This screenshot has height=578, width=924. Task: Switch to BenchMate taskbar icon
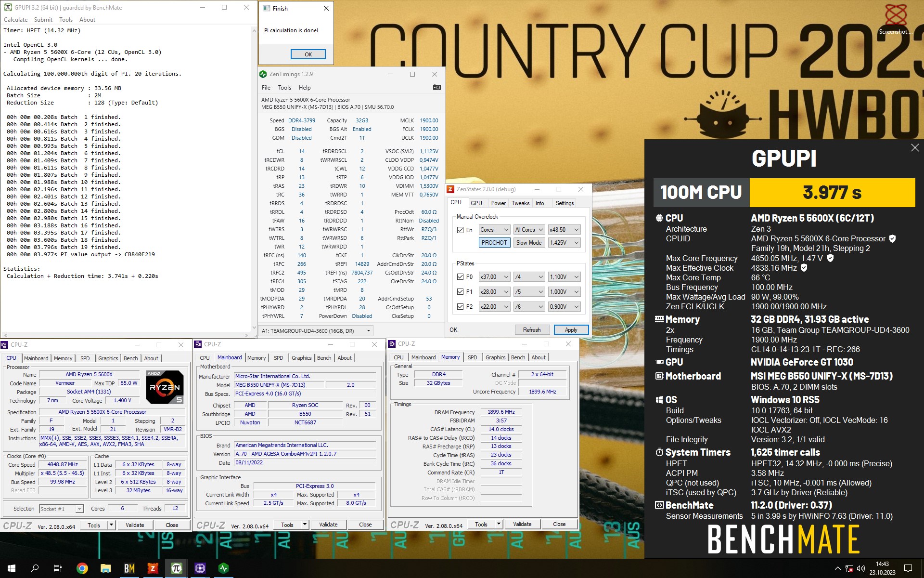pyautogui.click(x=129, y=568)
